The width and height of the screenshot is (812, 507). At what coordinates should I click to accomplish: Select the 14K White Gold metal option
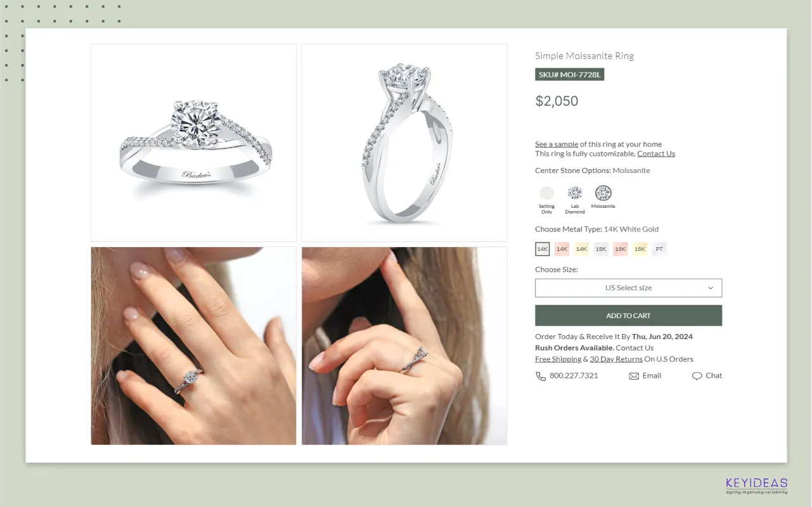coord(543,249)
